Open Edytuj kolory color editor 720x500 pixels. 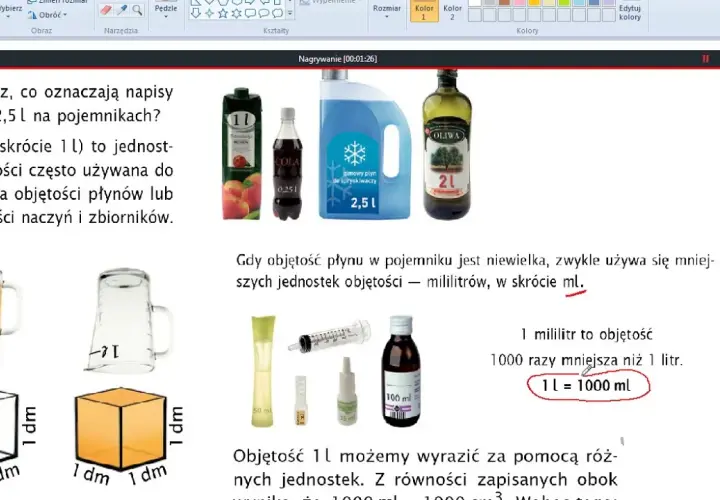click(x=630, y=12)
